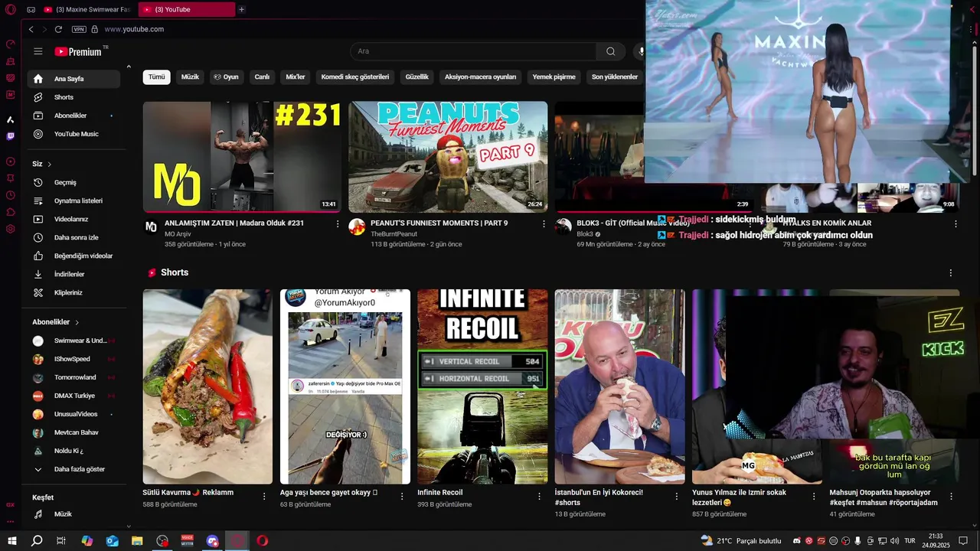Viewport: 980px width, 551px height.
Task: Expand the Abonelikler section chevron
Action: point(77,322)
